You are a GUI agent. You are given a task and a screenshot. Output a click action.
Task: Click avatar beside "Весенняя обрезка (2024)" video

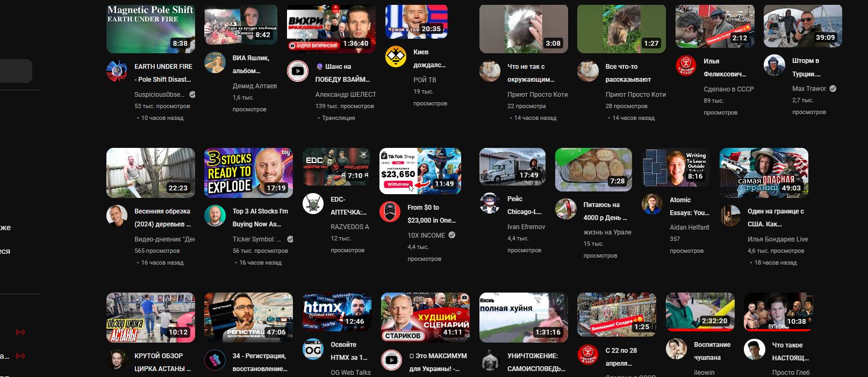pyautogui.click(x=117, y=216)
